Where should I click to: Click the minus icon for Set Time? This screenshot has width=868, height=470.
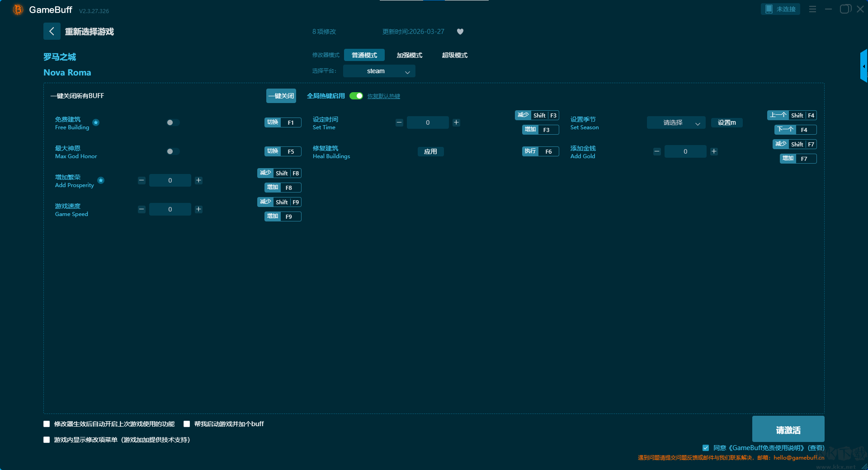tap(399, 122)
